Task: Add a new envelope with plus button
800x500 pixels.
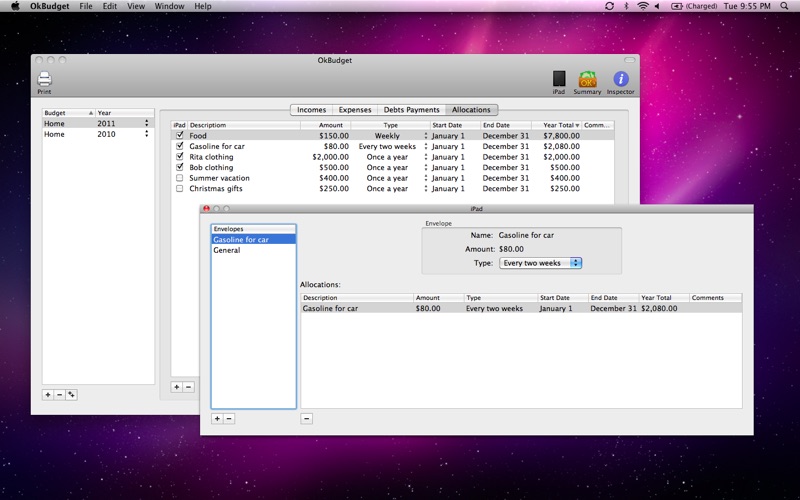Action: click(217, 418)
